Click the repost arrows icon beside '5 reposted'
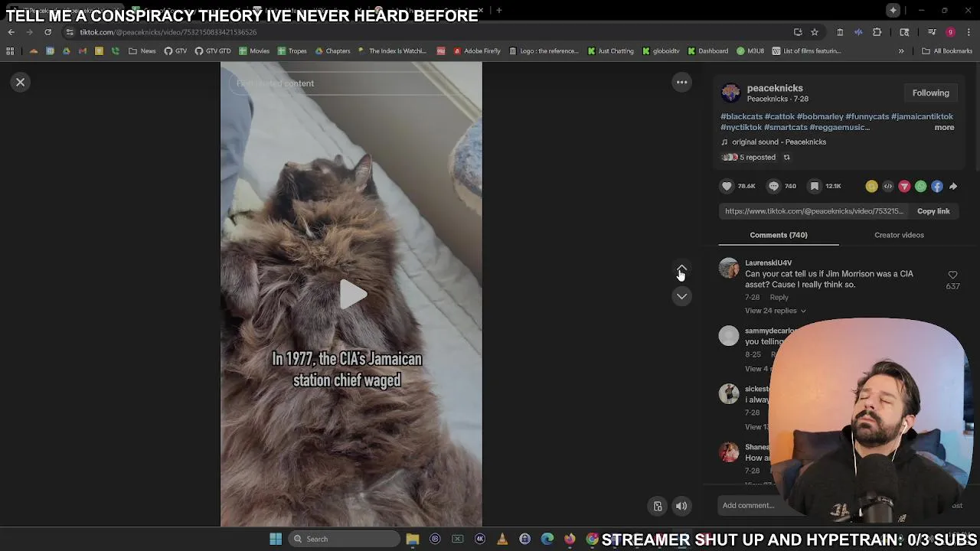The width and height of the screenshot is (980, 551). (786, 158)
